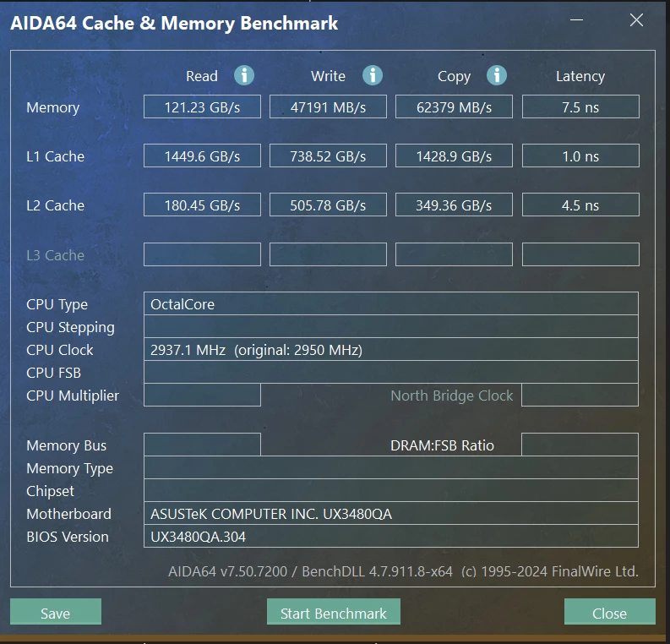Click the empty Memory Bus field

point(202,445)
